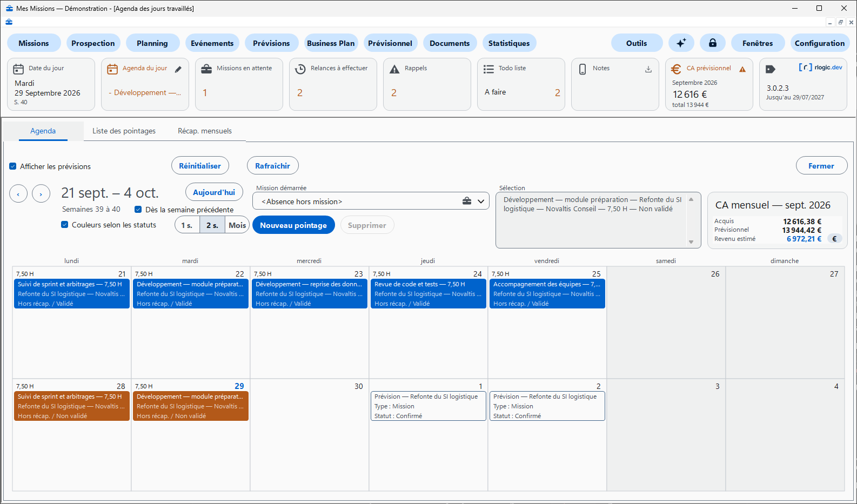Open the Business Plan menu
This screenshot has height=504, width=857.
331,43
